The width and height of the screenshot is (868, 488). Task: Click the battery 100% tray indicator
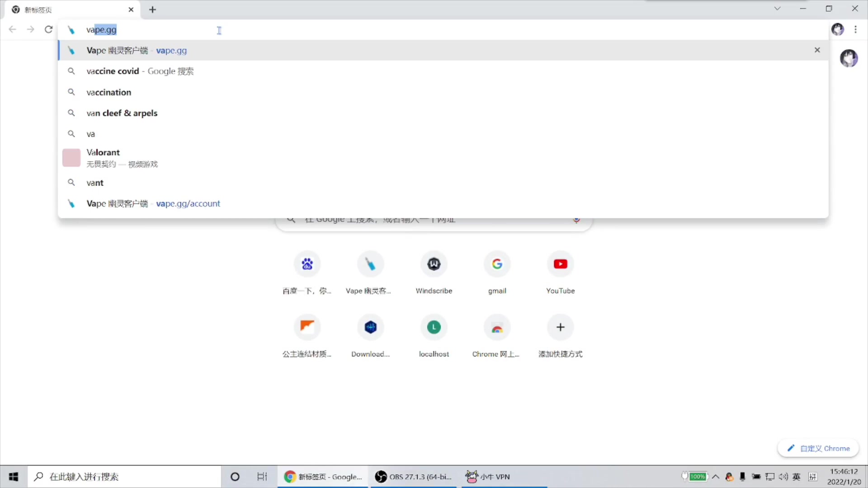click(x=695, y=477)
